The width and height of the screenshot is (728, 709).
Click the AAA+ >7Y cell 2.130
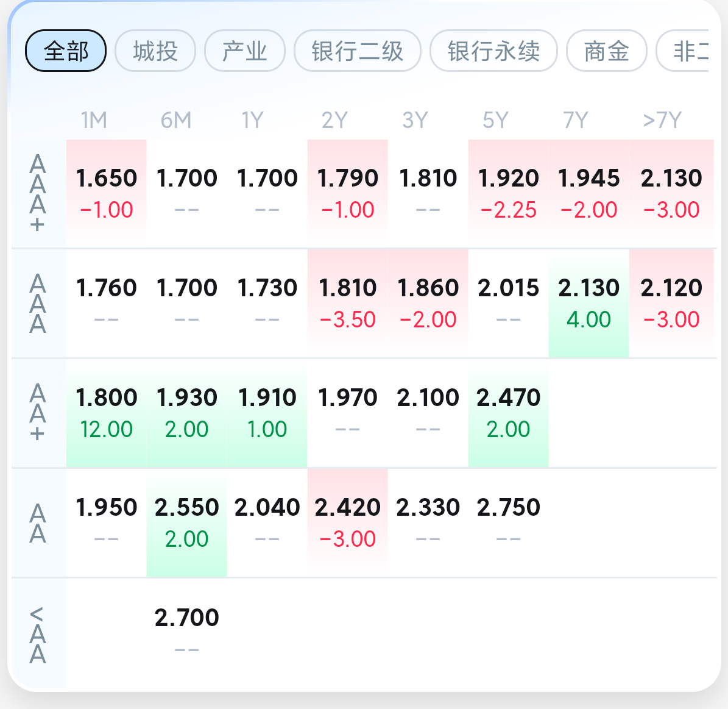pos(671,193)
